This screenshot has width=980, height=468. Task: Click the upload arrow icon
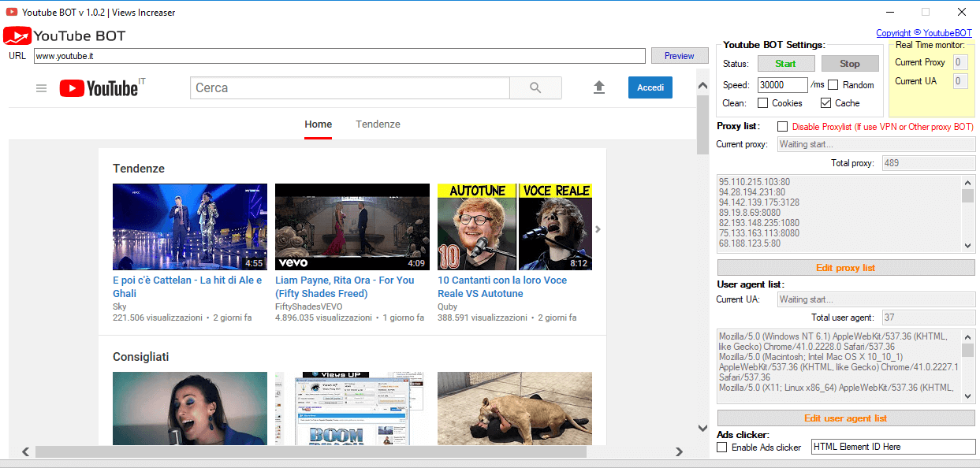pyautogui.click(x=599, y=87)
